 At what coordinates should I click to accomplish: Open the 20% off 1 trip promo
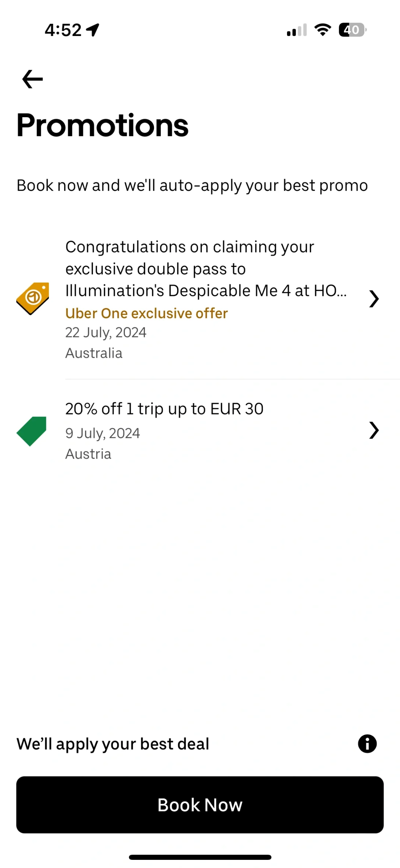tap(164, 409)
